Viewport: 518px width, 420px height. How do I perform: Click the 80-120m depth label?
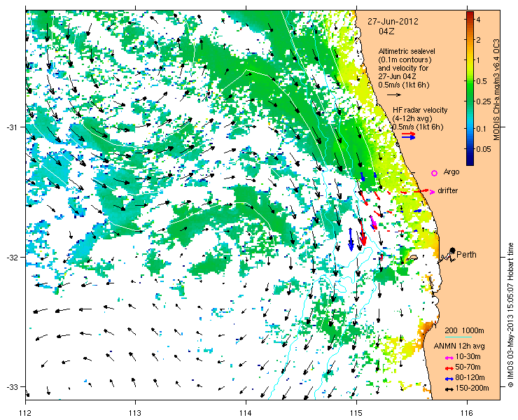[x=470, y=378]
